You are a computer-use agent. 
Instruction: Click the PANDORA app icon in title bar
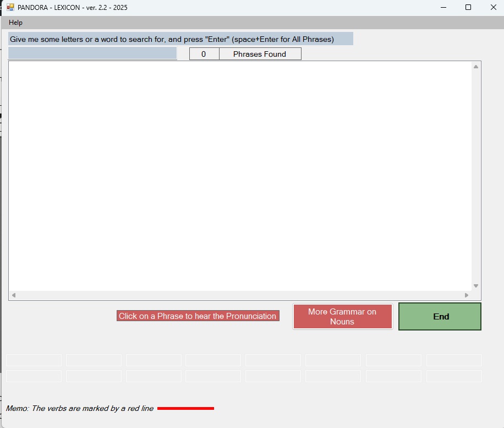click(10, 8)
